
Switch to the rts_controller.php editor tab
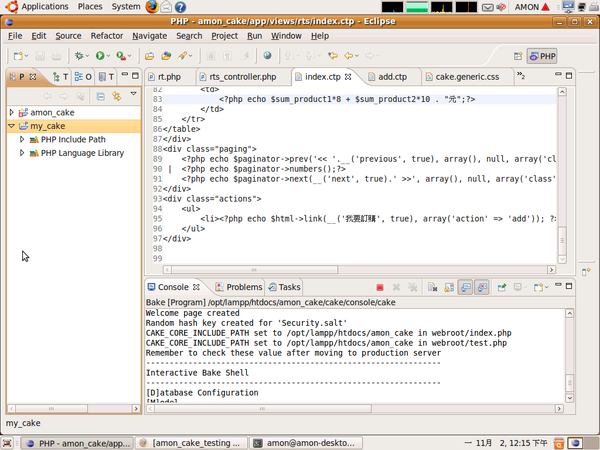pos(242,76)
